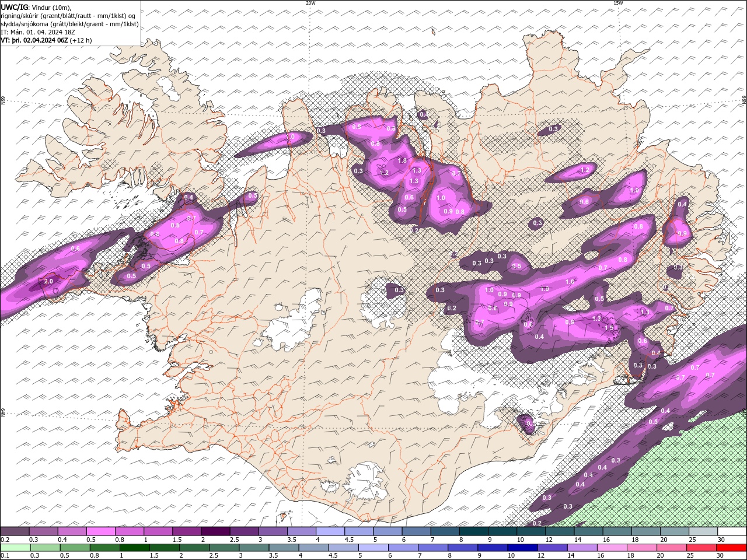Click the 'VT: Þri. 02.04.2024 06Z (+12 h)' line
747x560 pixels.
(46, 40)
